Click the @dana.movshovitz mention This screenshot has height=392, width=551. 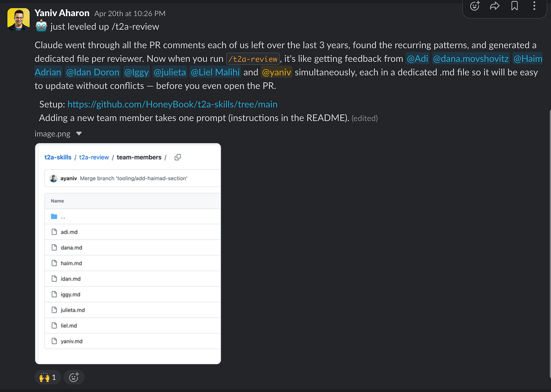[x=471, y=59]
